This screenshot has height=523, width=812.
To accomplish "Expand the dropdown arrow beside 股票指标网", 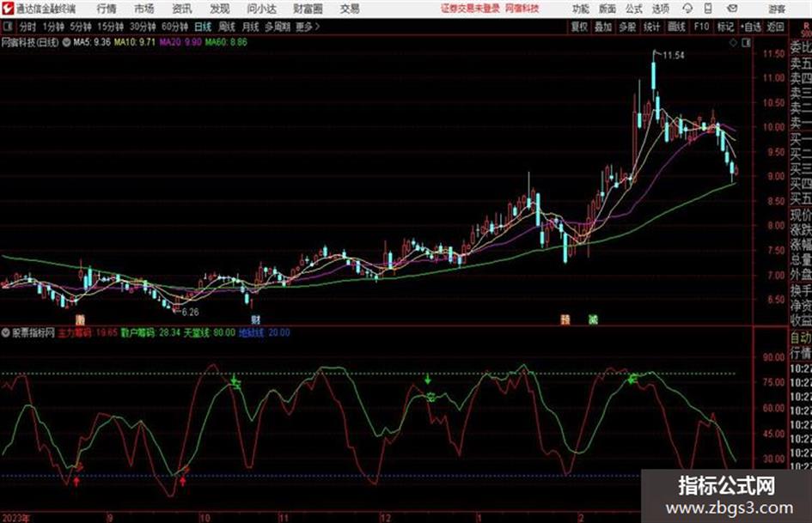I will tap(6, 333).
